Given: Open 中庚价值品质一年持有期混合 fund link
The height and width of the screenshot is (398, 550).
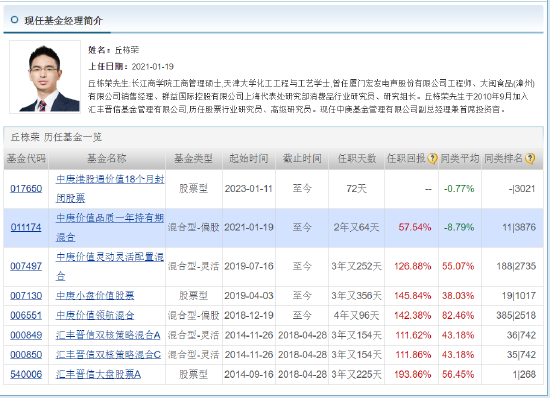Looking at the screenshot, I should 110,228.
